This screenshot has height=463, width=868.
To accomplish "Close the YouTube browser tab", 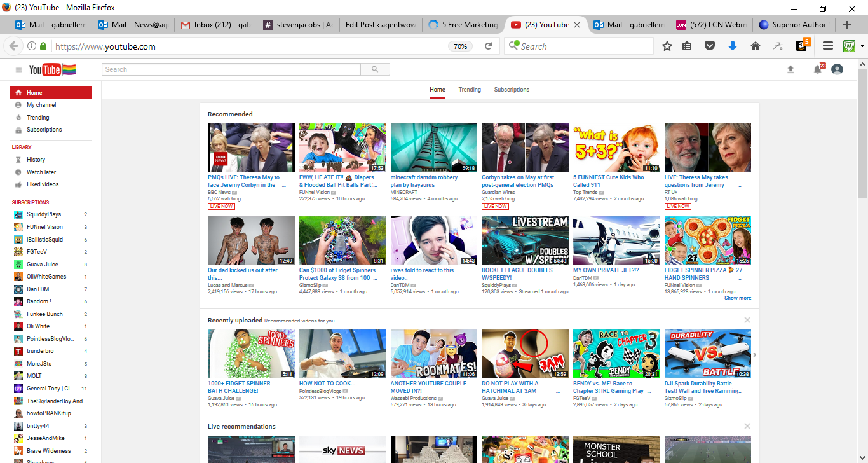I will [576, 25].
